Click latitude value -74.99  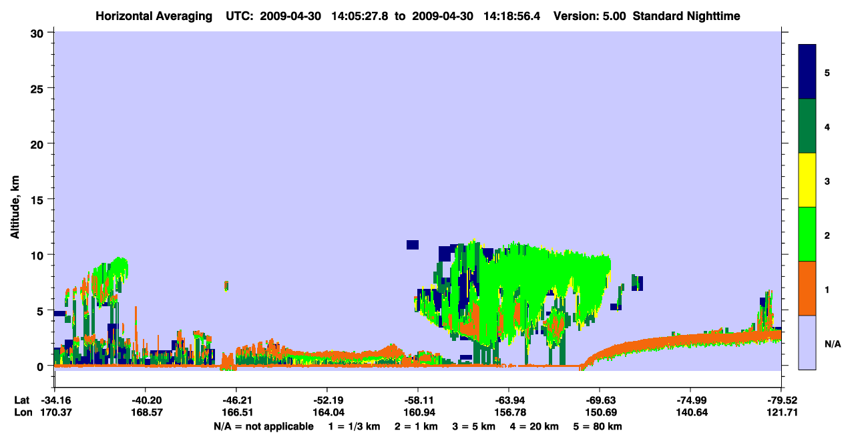pyautogui.click(x=690, y=400)
